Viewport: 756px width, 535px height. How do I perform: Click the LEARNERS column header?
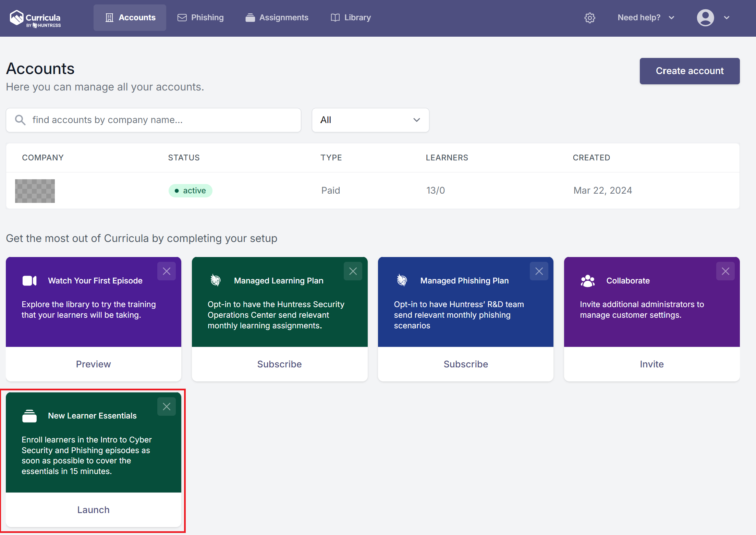point(447,158)
